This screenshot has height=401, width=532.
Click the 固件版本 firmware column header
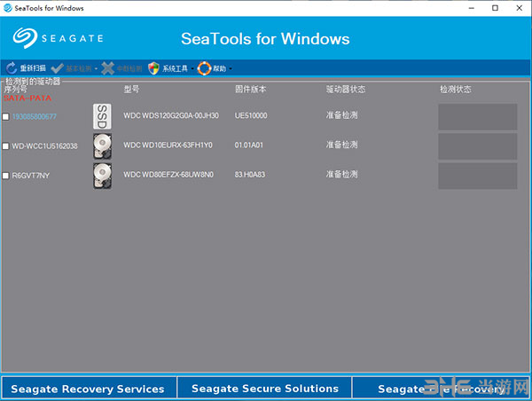click(x=251, y=90)
